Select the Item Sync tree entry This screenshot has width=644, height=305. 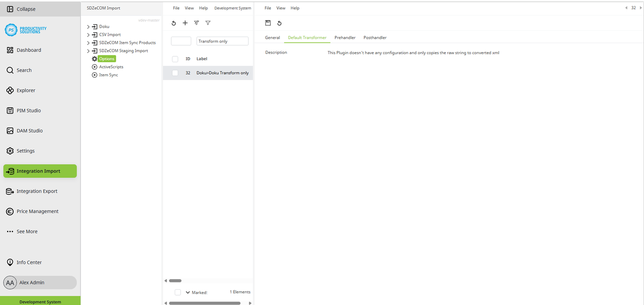click(x=108, y=75)
